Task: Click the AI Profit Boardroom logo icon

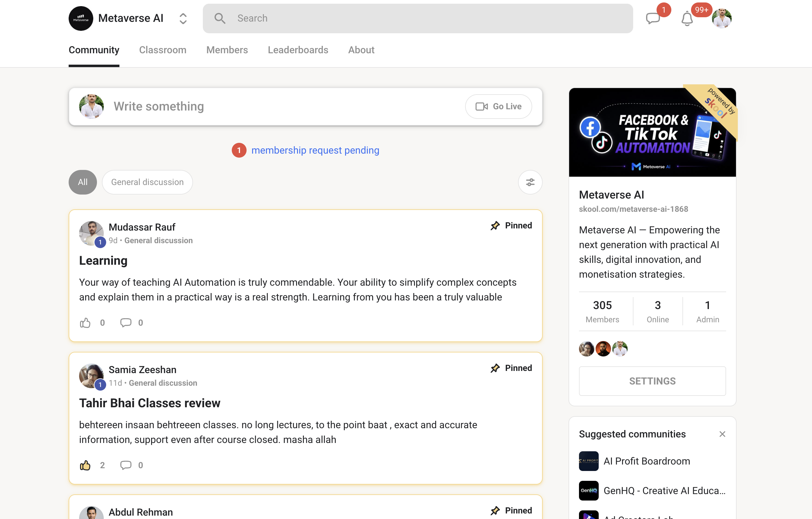Action: click(x=589, y=461)
